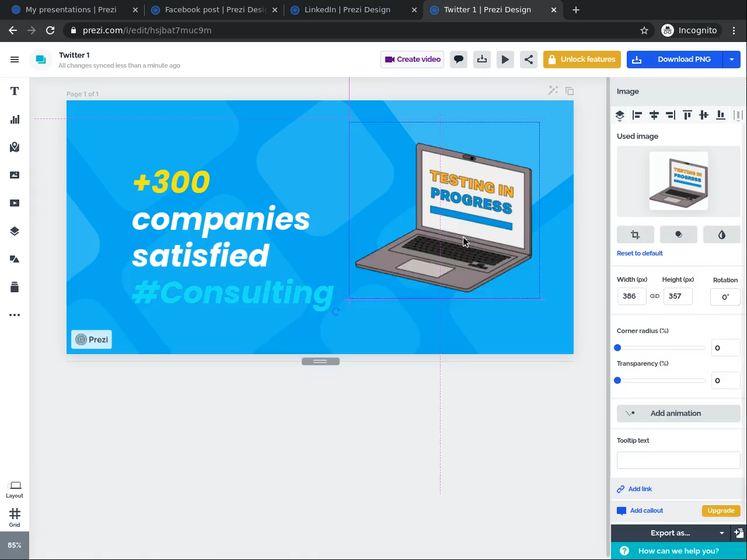Open the Crop image tool

[636, 235]
